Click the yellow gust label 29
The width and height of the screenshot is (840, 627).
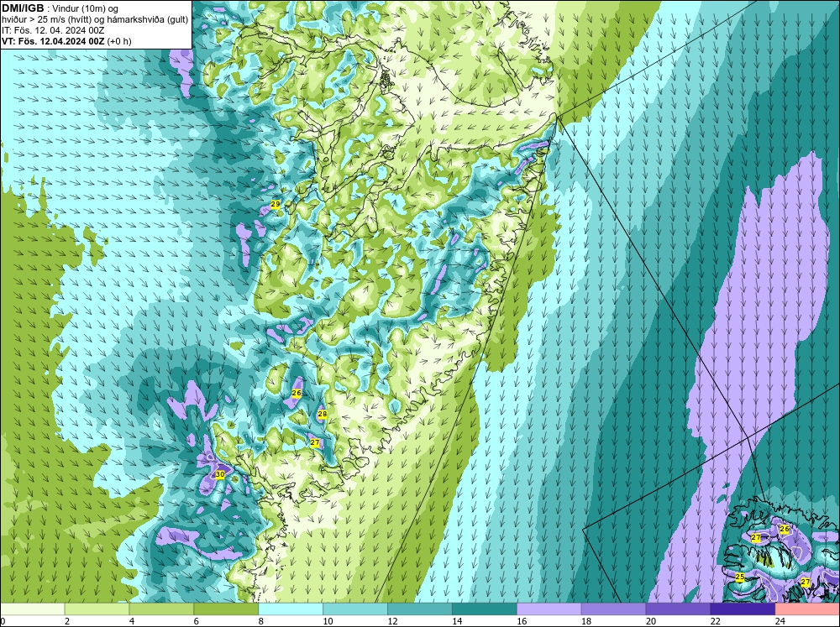pyautogui.click(x=276, y=205)
